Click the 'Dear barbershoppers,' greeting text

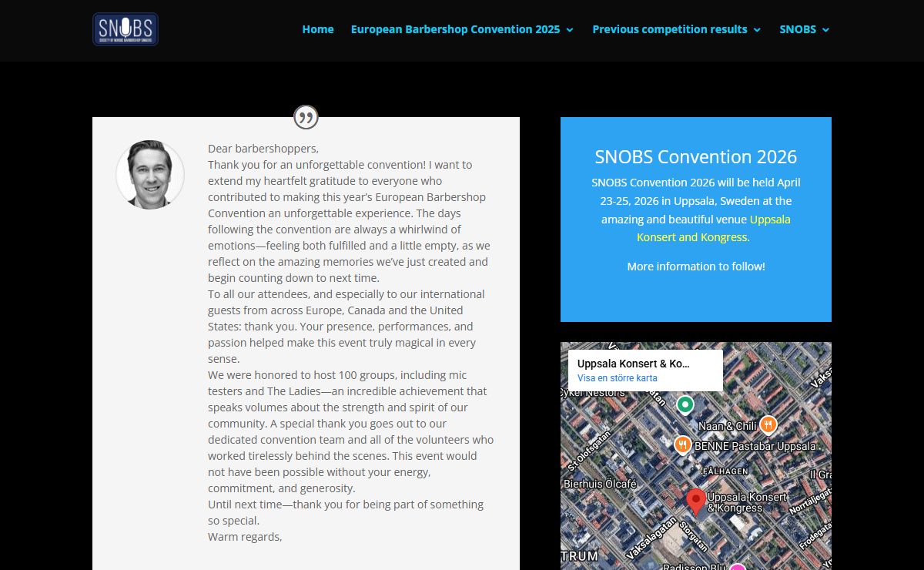(x=263, y=149)
